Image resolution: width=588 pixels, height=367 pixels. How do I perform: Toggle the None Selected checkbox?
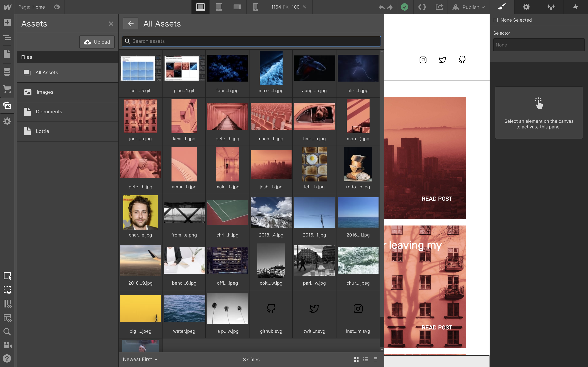(x=496, y=20)
